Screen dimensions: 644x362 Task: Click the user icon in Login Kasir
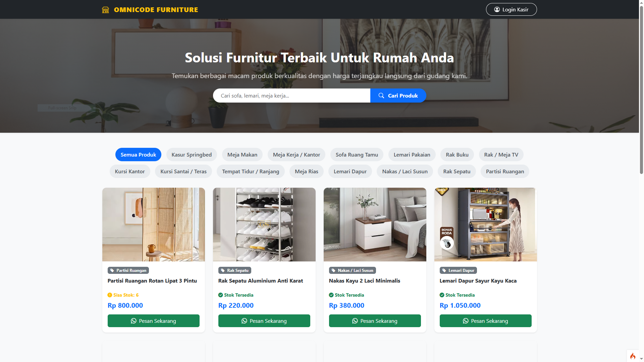[x=497, y=9]
